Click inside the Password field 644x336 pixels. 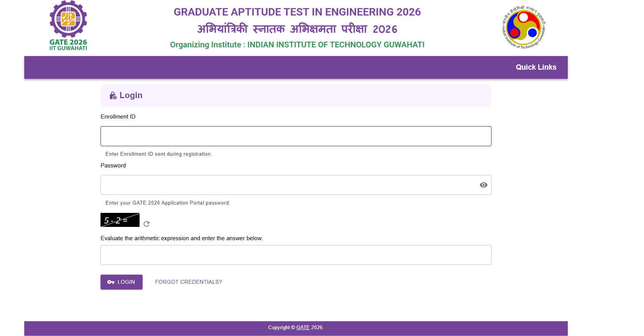288,185
